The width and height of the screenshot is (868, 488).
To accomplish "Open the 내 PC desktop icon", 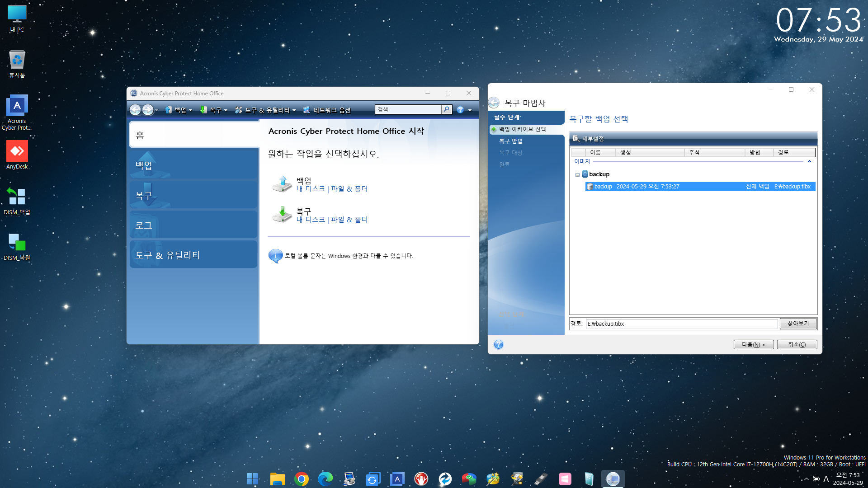I will click(17, 19).
